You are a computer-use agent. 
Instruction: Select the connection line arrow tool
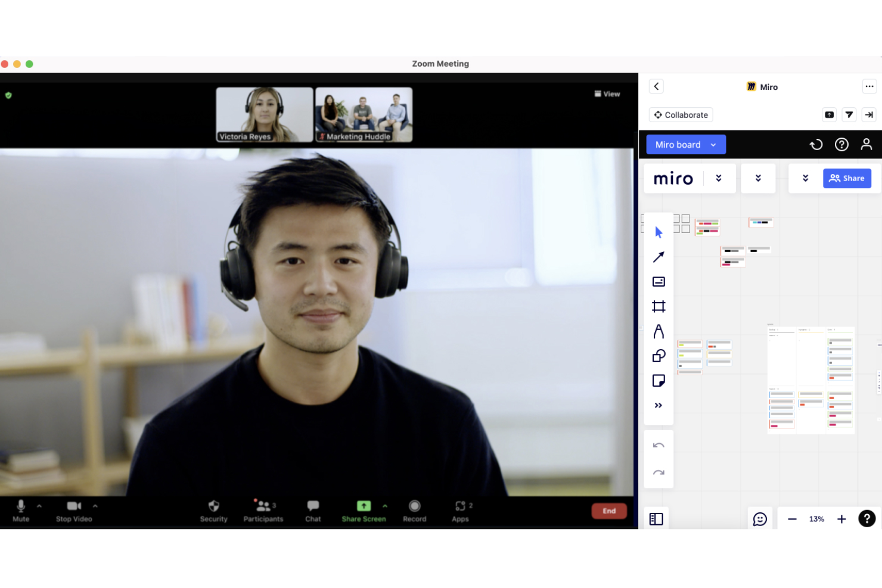pyautogui.click(x=659, y=257)
